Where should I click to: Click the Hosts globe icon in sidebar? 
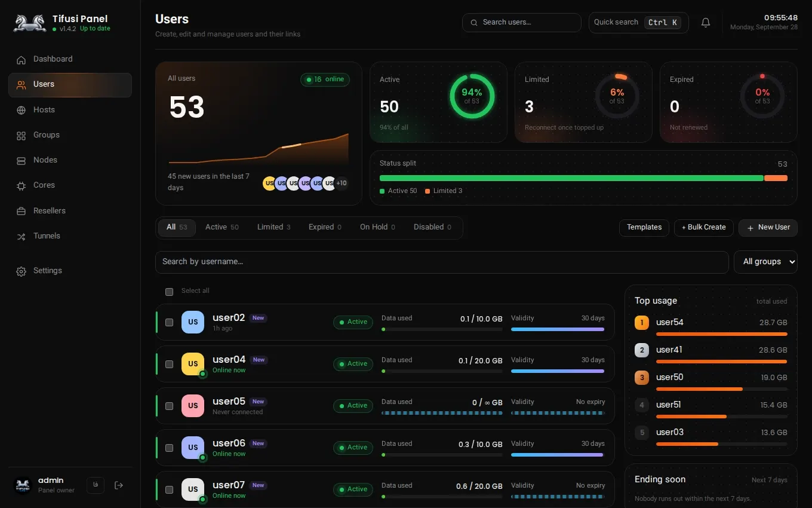coord(21,110)
